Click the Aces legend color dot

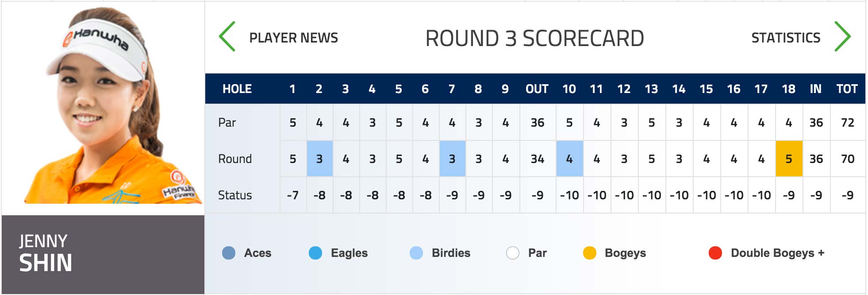click(229, 253)
